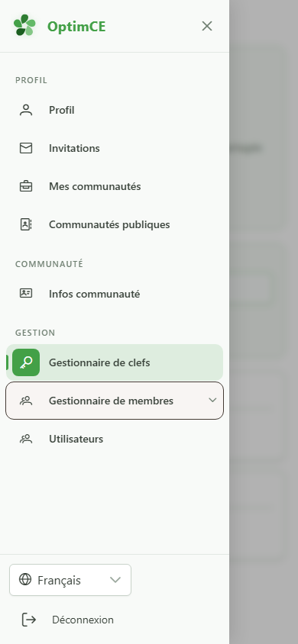This screenshot has height=644, width=298.
Task: Go to Mes communautés
Action: [x=115, y=186]
